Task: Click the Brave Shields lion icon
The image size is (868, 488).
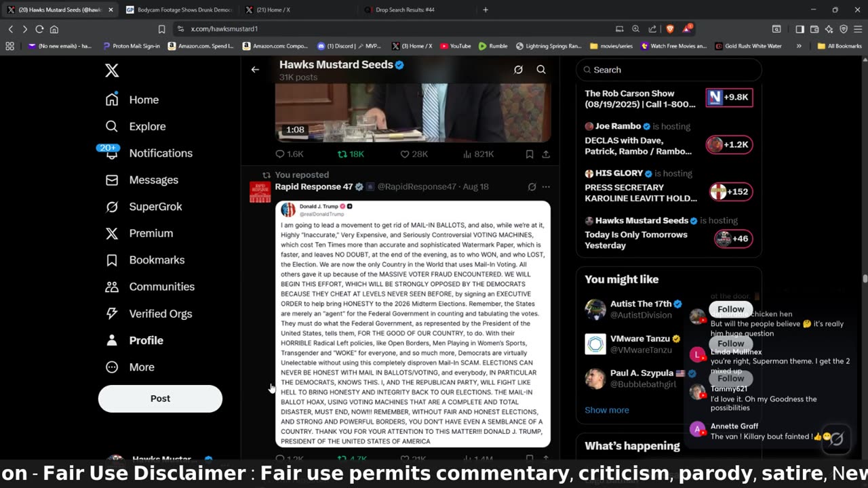Action: (x=670, y=29)
